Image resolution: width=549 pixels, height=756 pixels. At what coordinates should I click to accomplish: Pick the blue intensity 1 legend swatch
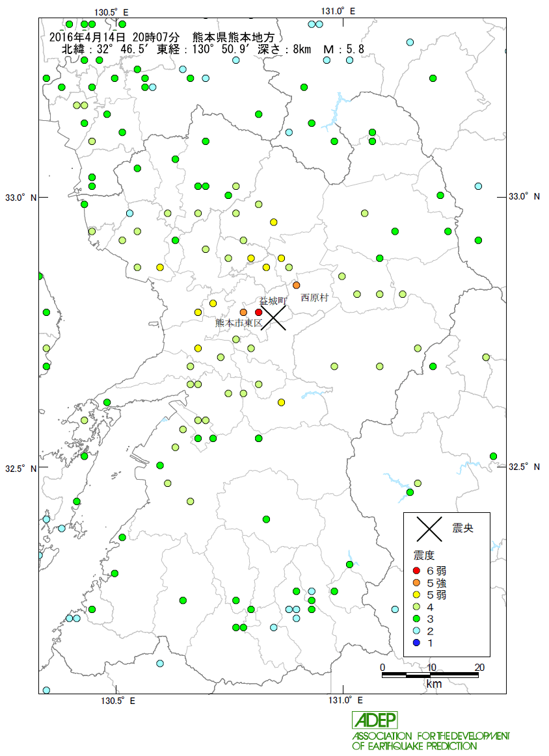point(417,643)
